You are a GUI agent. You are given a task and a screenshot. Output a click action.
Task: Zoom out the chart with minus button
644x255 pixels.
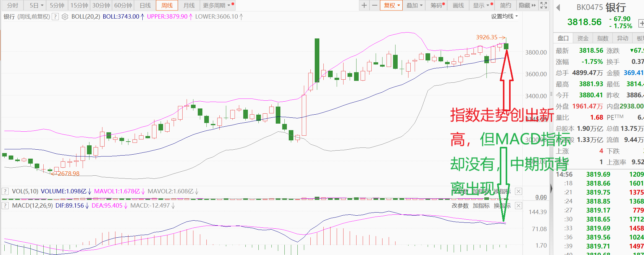374,5
